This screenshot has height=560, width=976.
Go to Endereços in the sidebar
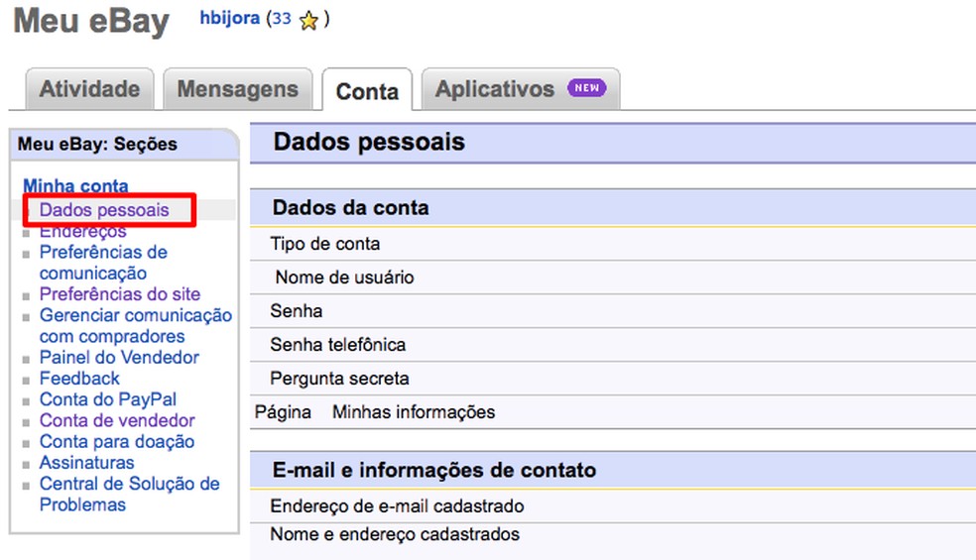82,232
